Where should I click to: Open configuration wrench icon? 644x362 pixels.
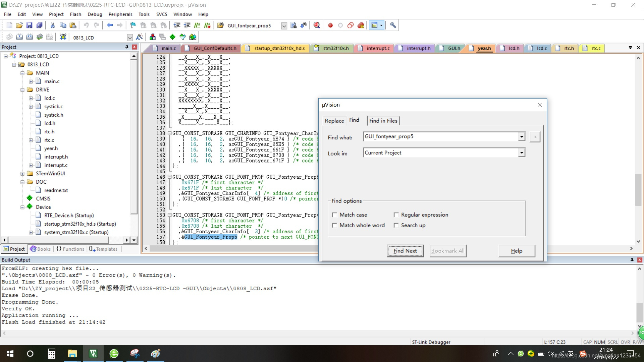click(x=393, y=25)
